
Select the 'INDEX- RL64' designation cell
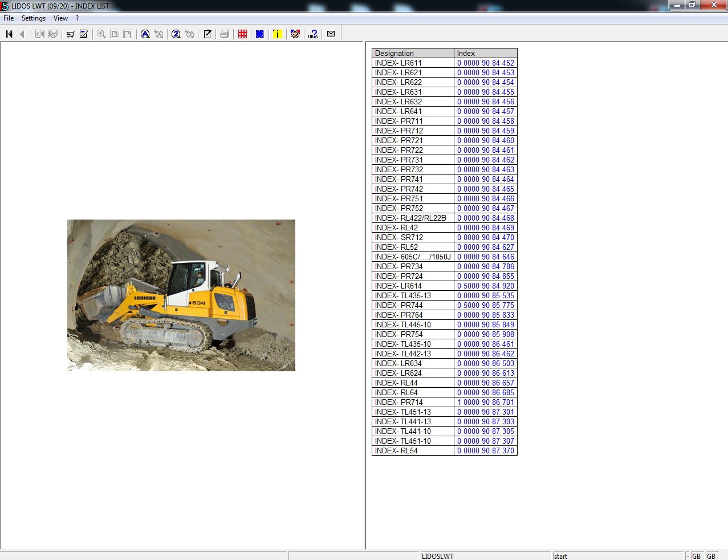pos(413,392)
